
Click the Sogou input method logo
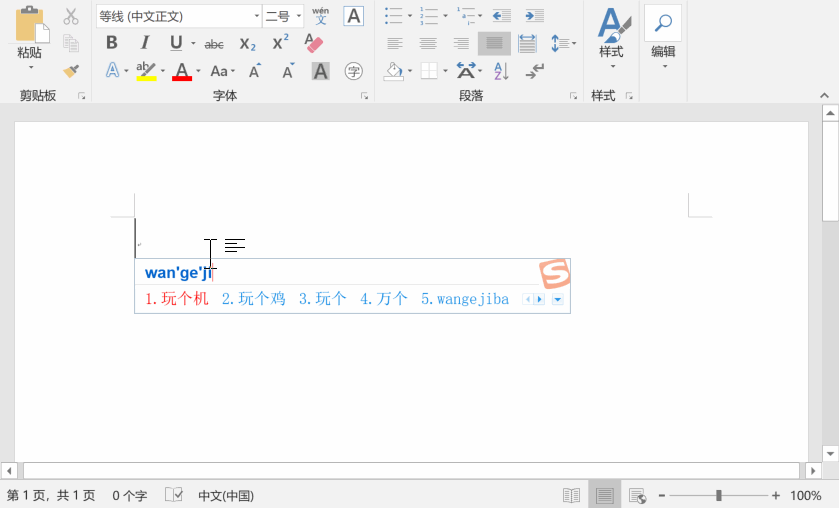coord(553,273)
